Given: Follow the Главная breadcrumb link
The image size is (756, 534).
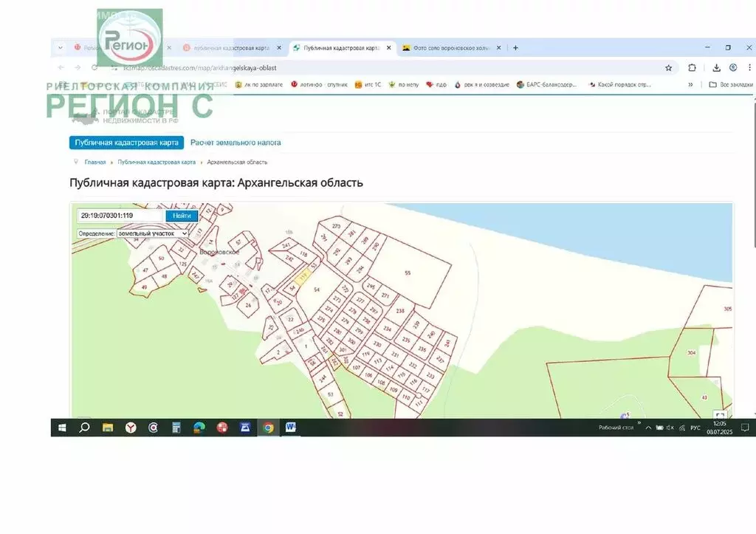Looking at the screenshot, I should click(x=95, y=162).
